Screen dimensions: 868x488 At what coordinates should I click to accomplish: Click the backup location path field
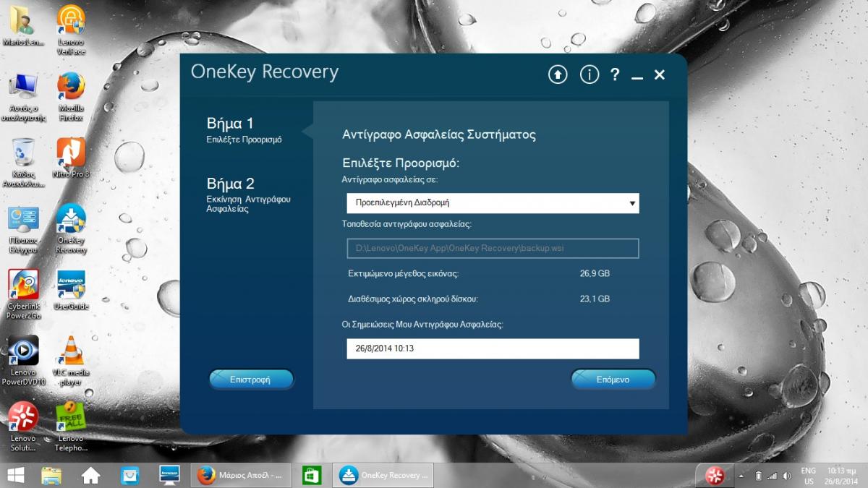(493, 248)
